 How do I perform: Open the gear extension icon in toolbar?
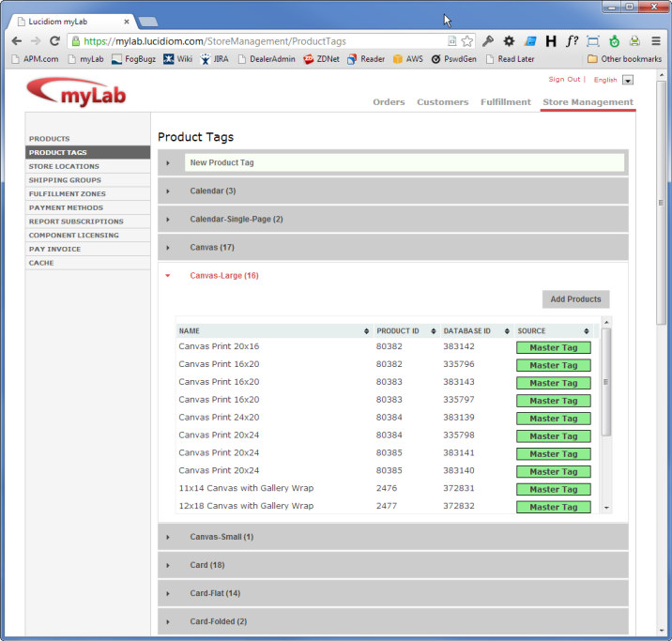pyautogui.click(x=509, y=41)
